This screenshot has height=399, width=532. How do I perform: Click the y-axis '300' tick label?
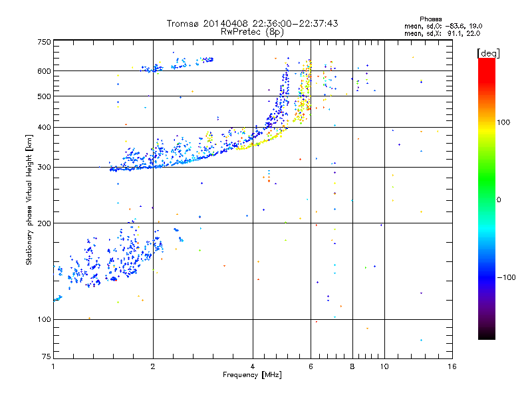44,168
